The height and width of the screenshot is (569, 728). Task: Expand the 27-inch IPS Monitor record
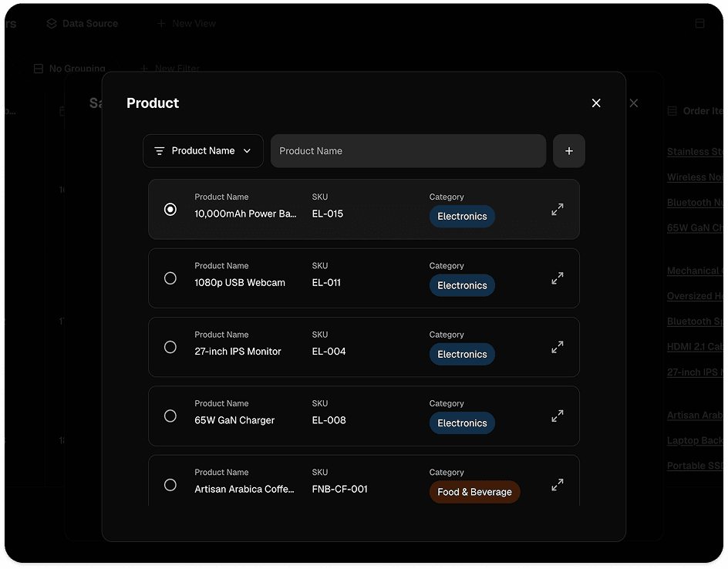pos(557,347)
